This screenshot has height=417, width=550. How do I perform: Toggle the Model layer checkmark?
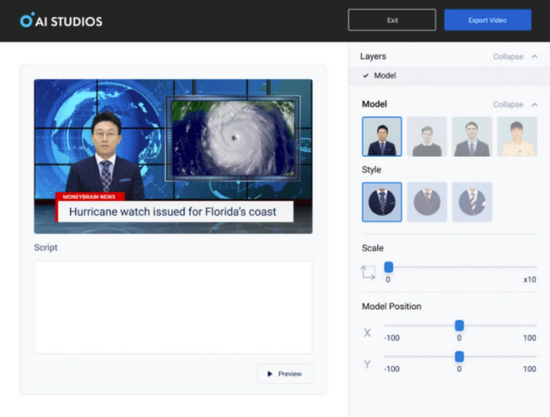tap(365, 75)
